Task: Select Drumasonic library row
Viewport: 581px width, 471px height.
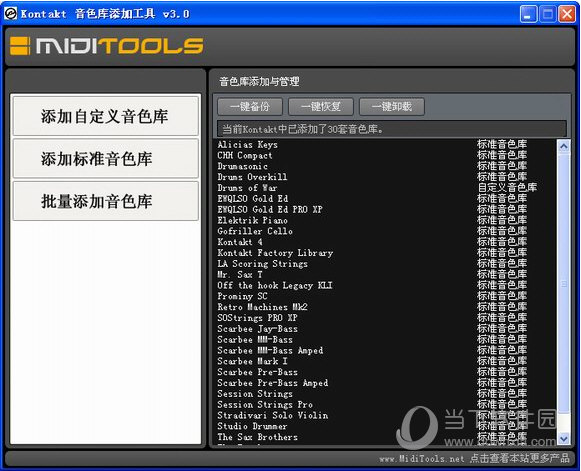Action: click(x=385, y=166)
